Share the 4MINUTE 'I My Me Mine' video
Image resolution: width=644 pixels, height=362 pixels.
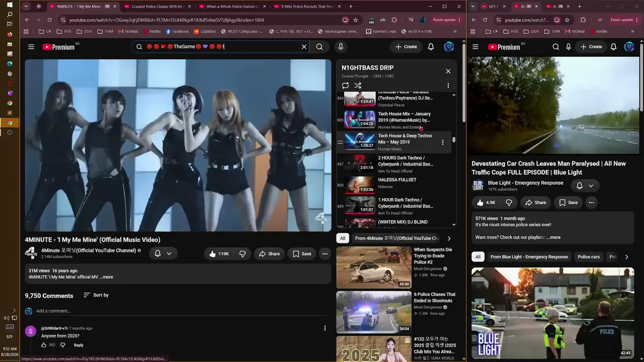tap(269, 254)
